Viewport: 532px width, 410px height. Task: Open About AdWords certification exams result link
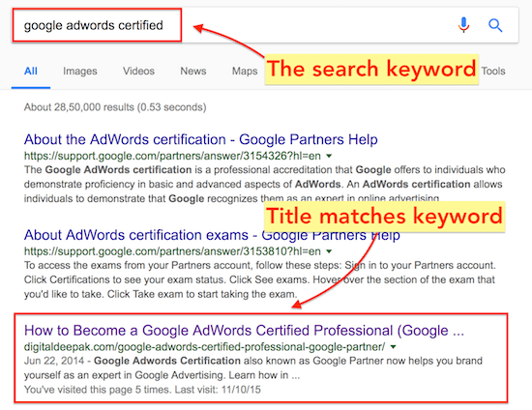pyautogui.click(x=212, y=235)
